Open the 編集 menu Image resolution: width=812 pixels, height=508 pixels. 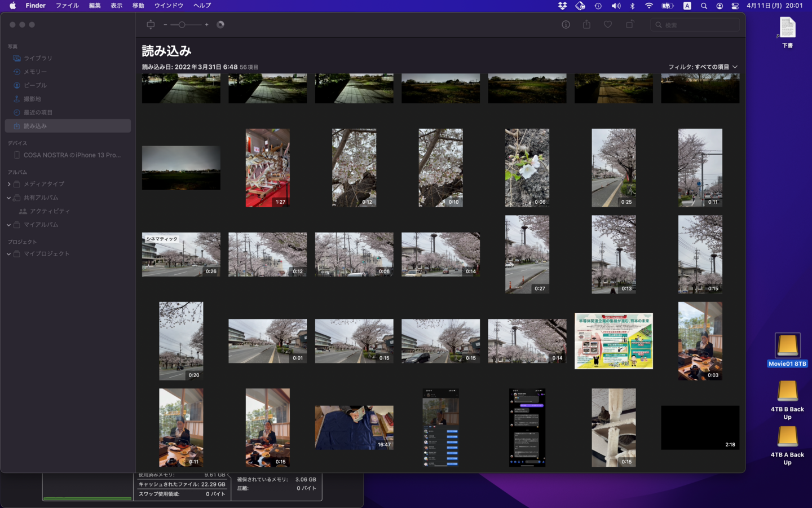click(x=95, y=6)
